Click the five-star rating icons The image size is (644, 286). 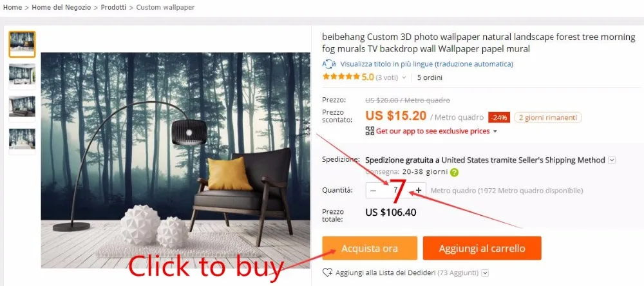pyautogui.click(x=341, y=77)
